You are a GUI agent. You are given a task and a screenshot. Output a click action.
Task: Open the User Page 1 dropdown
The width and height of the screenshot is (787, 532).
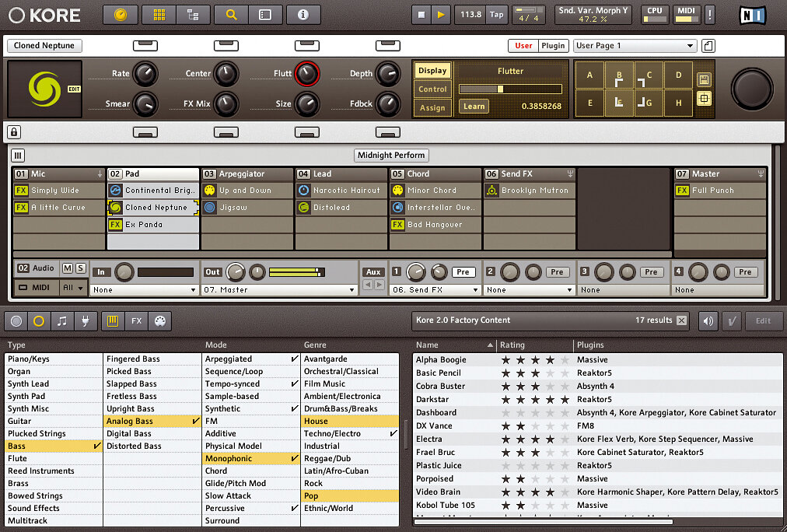click(x=635, y=46)
